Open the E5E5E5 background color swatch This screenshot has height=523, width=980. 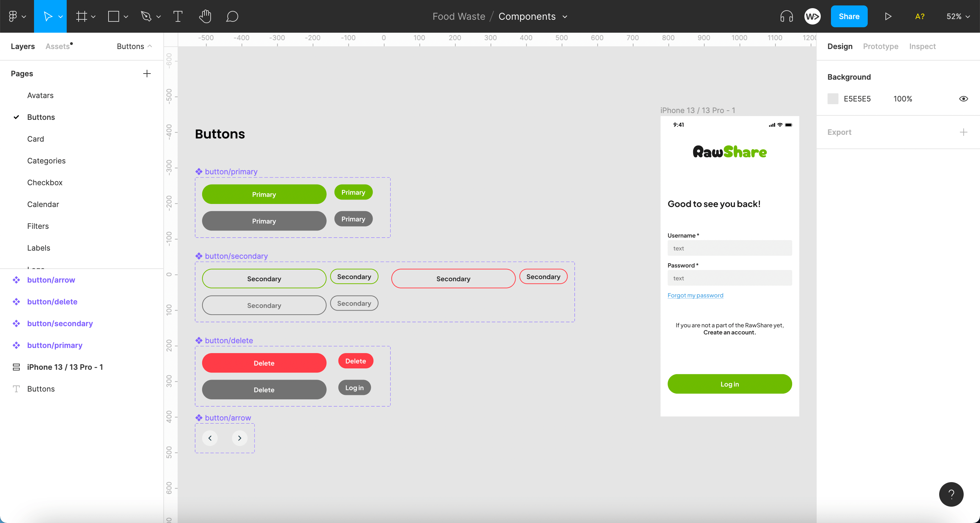(833, 99)
